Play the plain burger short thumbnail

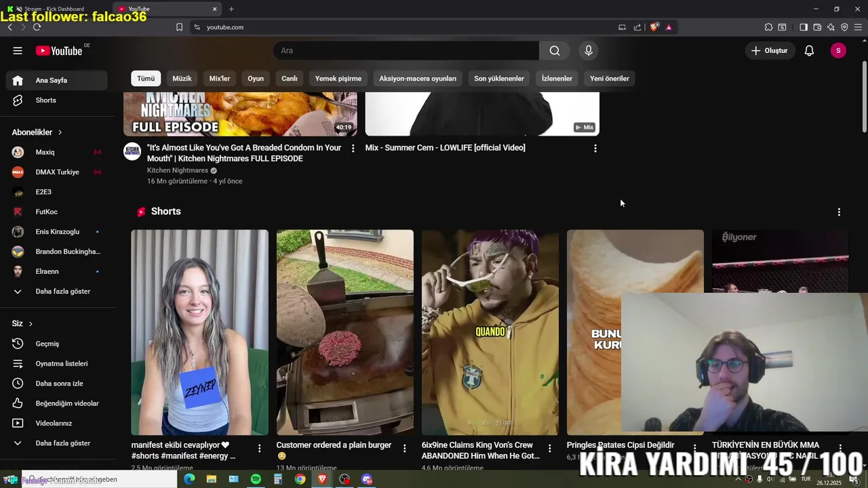pyautogui.click(x=344, y=332)
